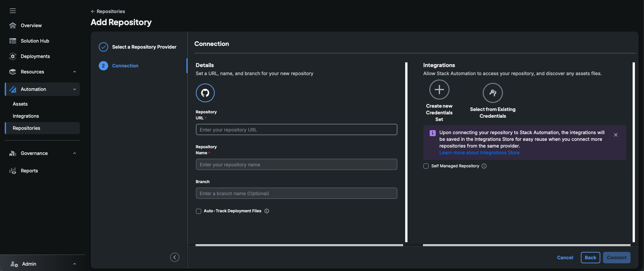The image size is (644, 271).
Task: Open Overview in the sidebar
Action: click(x=31, y=25)
